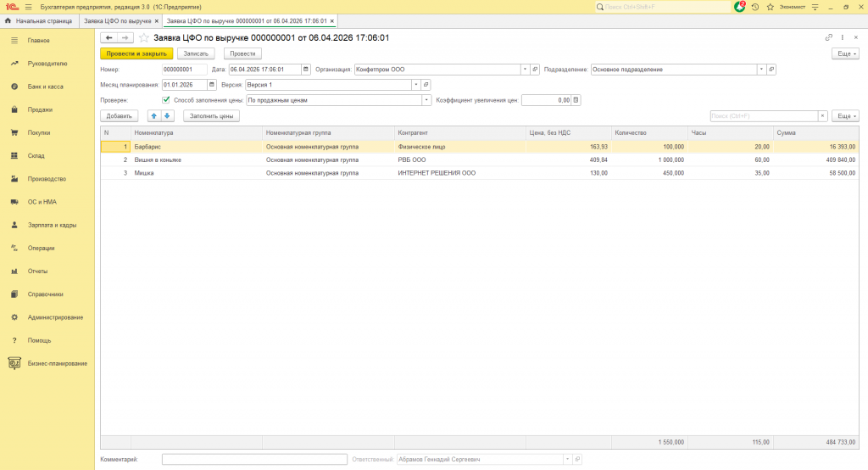Click Провести и закрыть button
The height and width of the screenshot is (470, 868).
(x=136, y=53)
